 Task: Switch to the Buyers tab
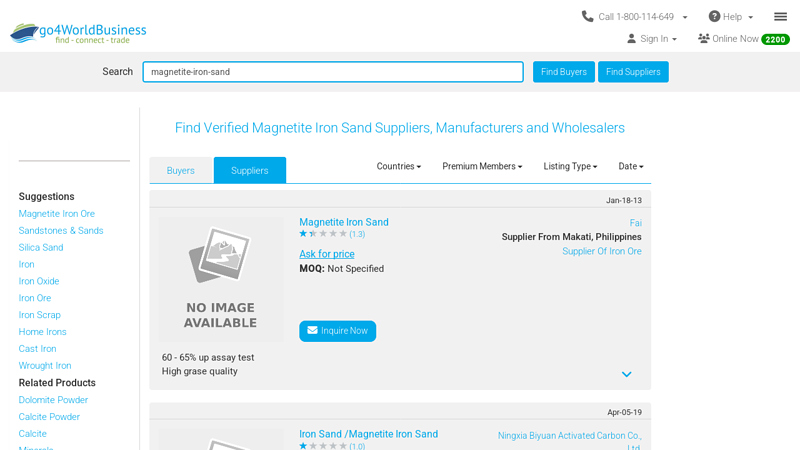click(181, 171)
